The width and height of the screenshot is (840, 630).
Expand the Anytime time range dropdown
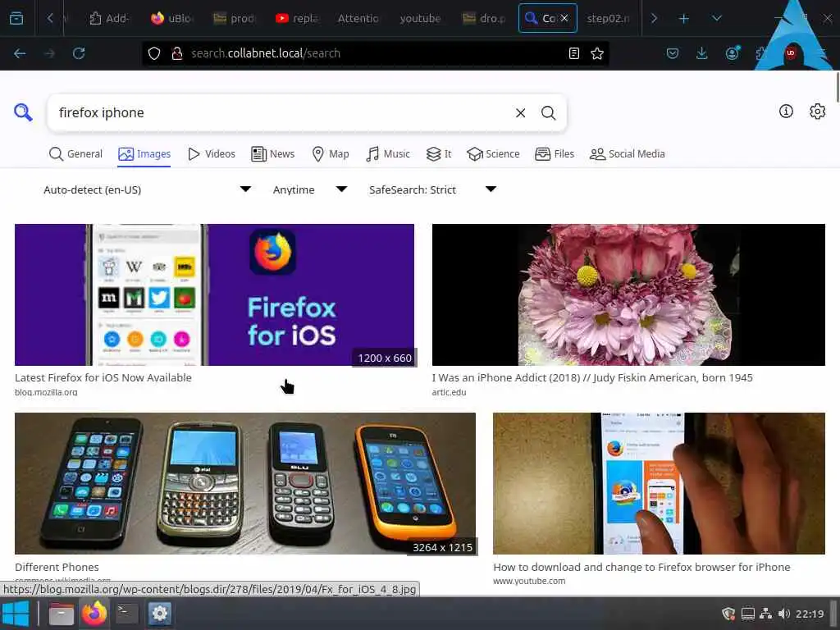point(309,189)
